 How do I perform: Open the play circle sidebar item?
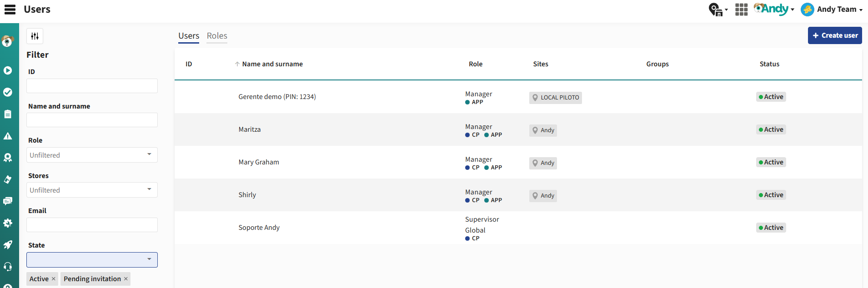click(x=8, y=70)
